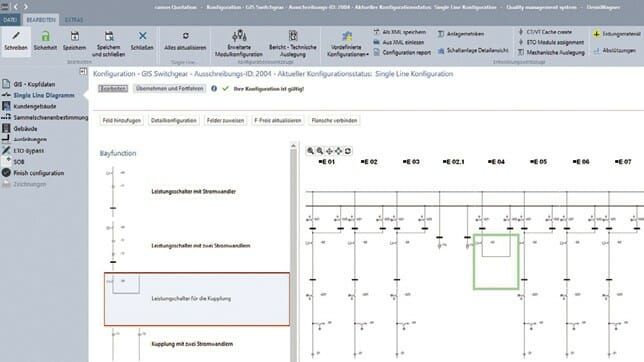Select bay label =E 02.1
Viewport: 644px width, 362px height.
(453, 162)
